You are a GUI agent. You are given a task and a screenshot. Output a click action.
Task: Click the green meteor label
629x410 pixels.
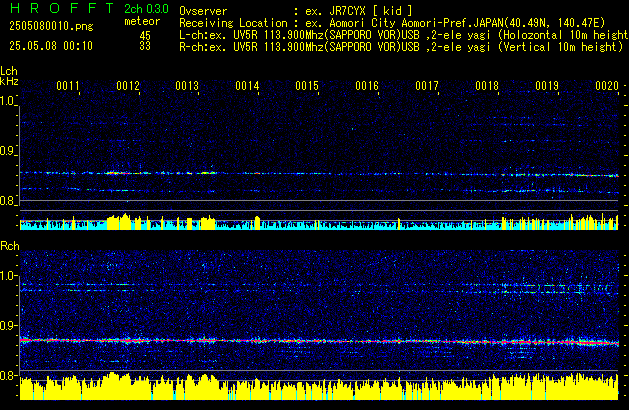coord(142,21)
